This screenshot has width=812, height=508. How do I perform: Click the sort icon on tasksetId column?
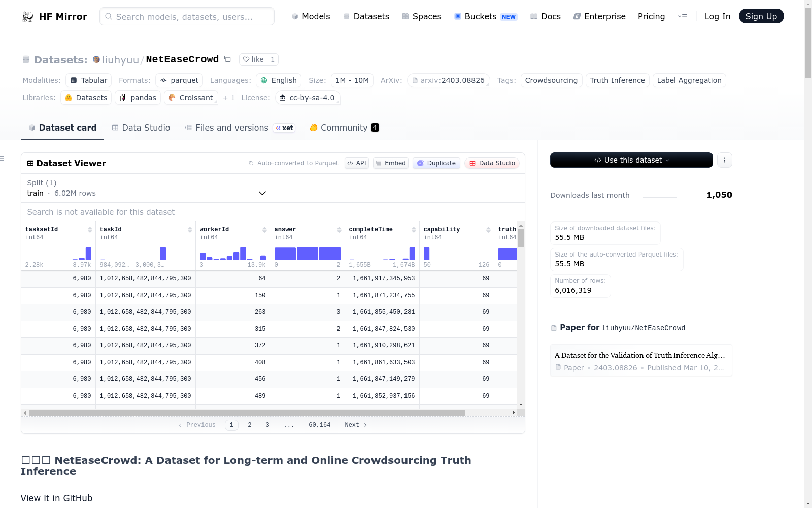point(90,230)
